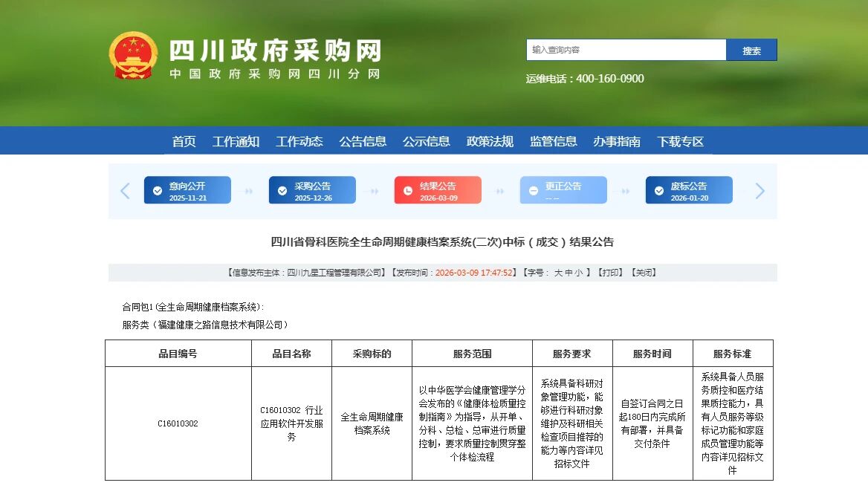868x497 pixels.
Task: Click checkmark icon on 意向公开 step
Action: point(158,191)
